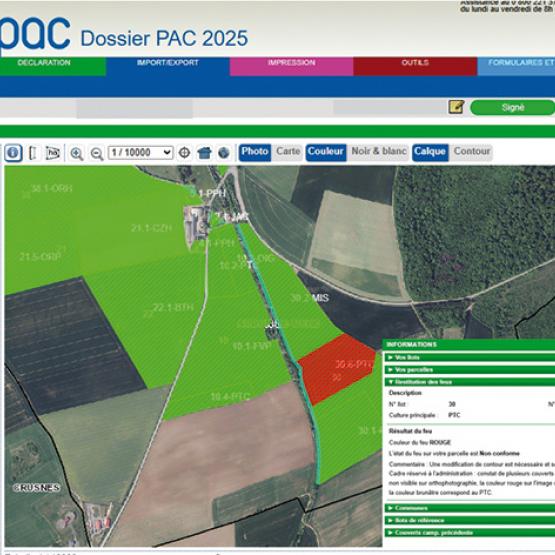
Task: Click the INFORMATIONS panel header
Action: click(x=469, y=344)
